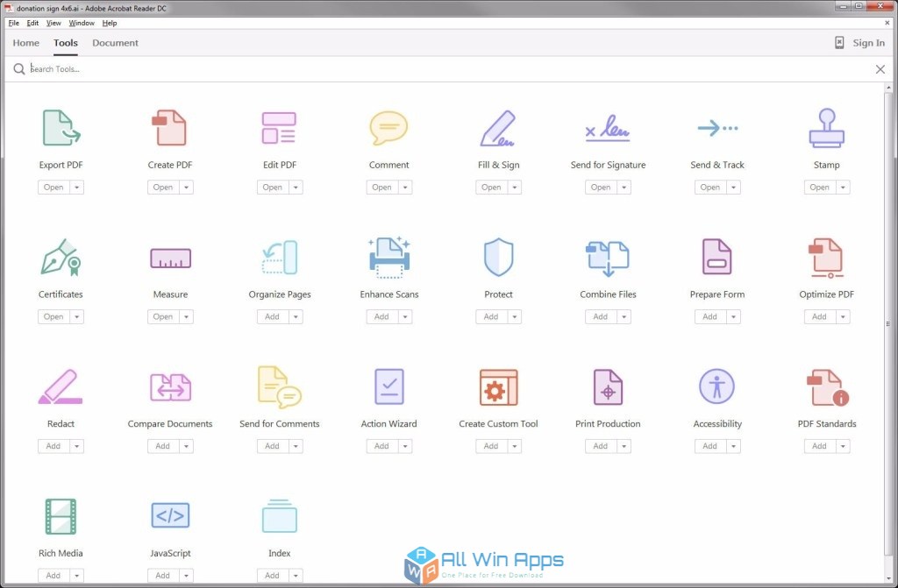Click the JavaScript code brackets icon

170,515
